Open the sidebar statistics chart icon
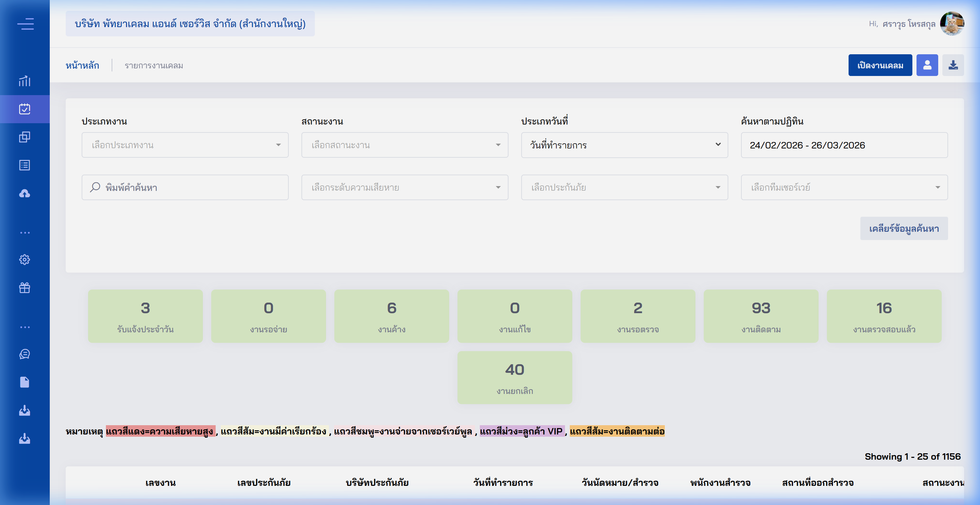The height and width of the screenshot is (505, 980). coord(24,81)
